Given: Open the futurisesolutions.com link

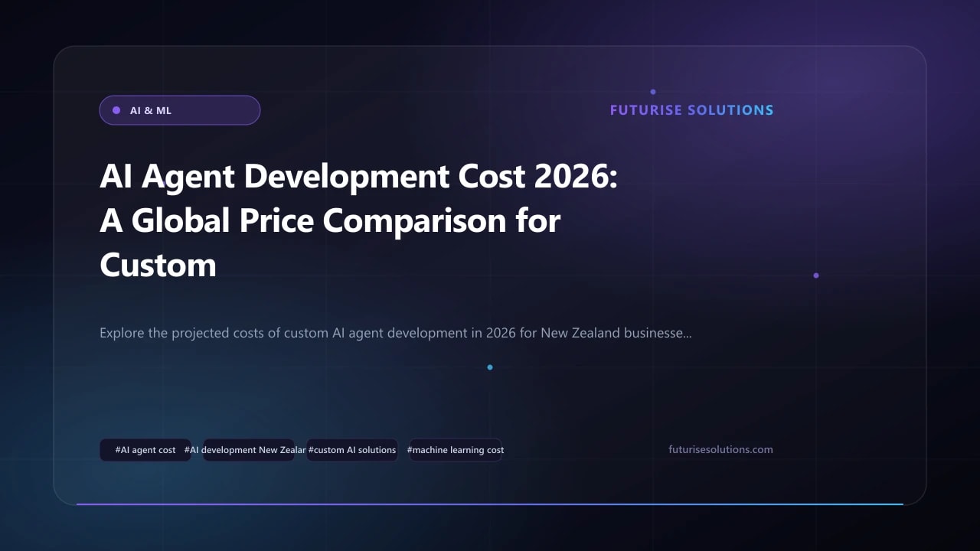Looking at the screenshot, I should pos(720,449).
